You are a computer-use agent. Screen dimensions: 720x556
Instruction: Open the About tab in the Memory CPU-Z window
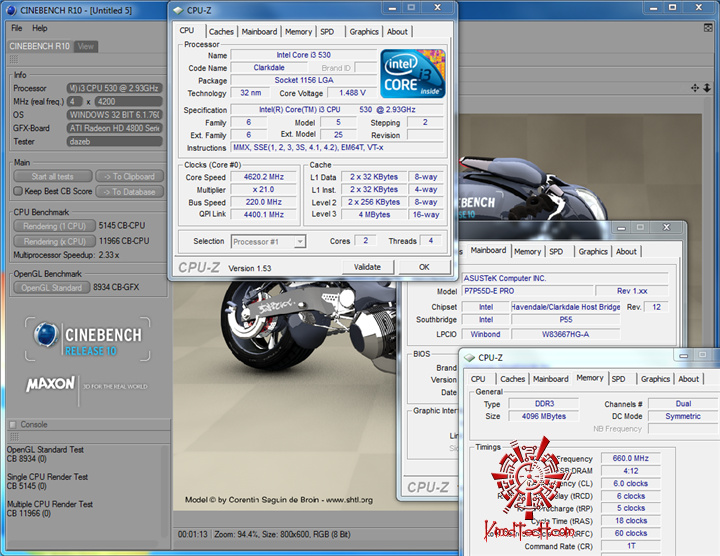(688, 379)
